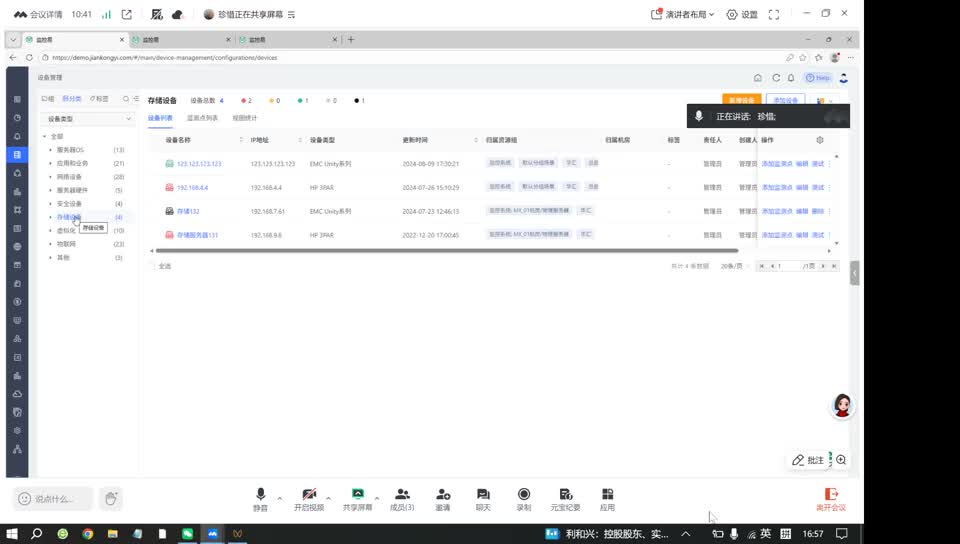The image size is (960, 544).
Task: Click the refresh icon in page header
Action: 775,78
